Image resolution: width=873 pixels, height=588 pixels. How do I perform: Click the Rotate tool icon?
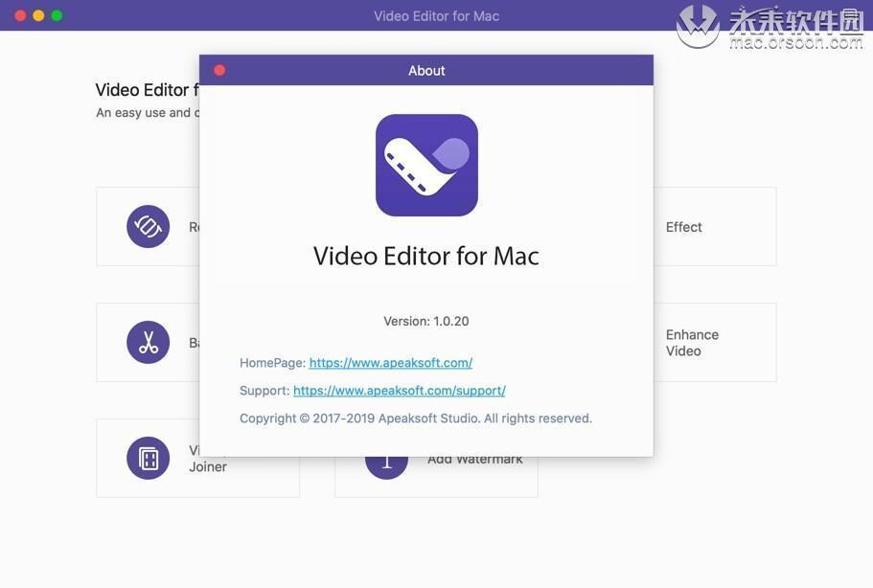149,227
